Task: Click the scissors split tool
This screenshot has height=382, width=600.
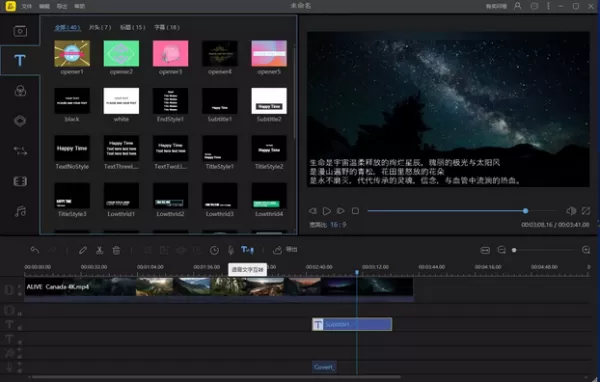Action: click(x=99, y=250)
